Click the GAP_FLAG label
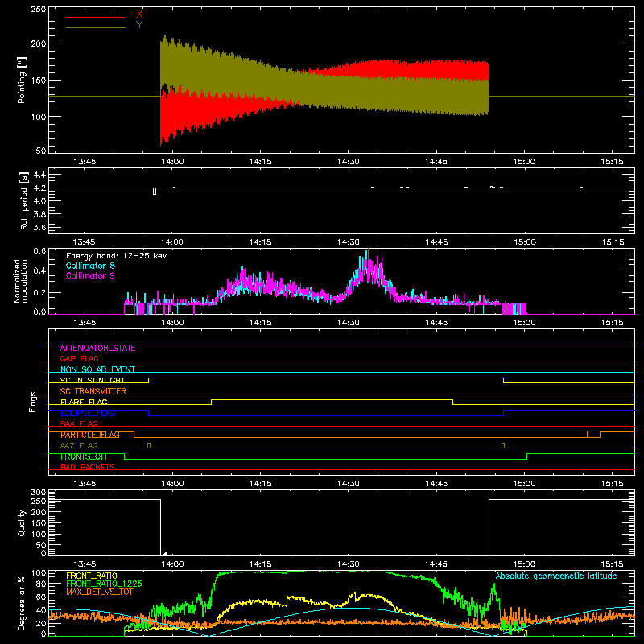 coord(79,358)
